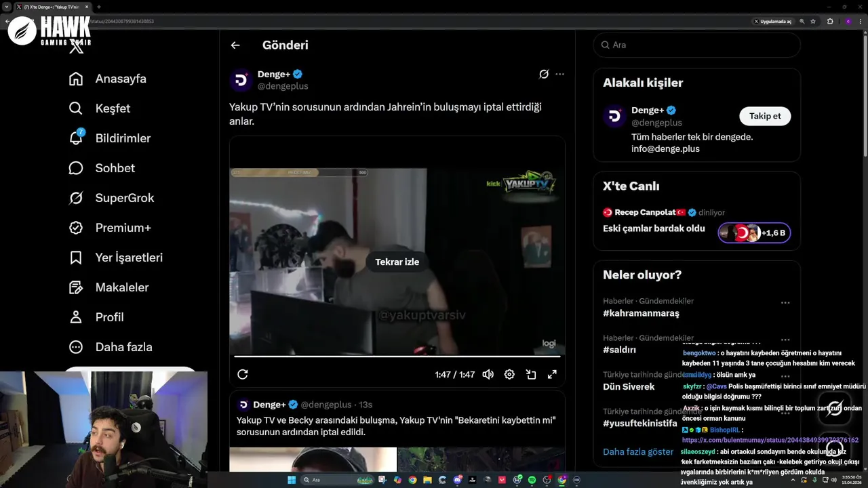Open browser tab search dropdown

[x=6, y=7]
